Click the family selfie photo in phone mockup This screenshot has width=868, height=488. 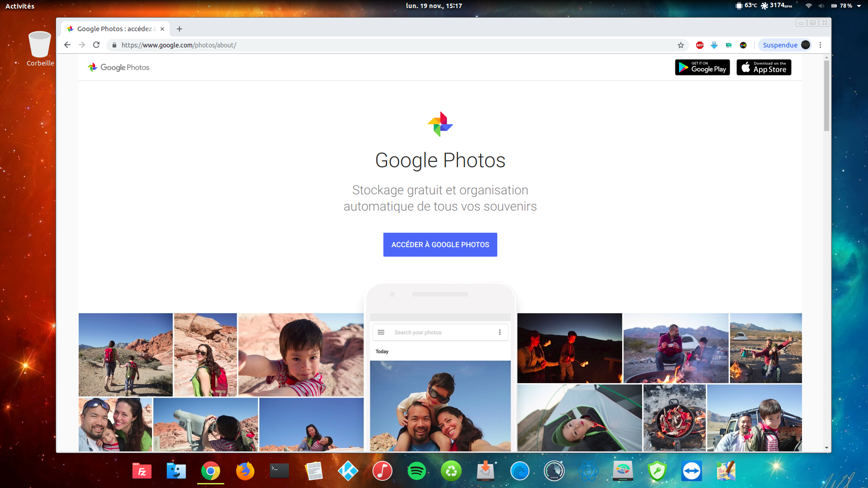pyautogui.click(x=440, y=406)
